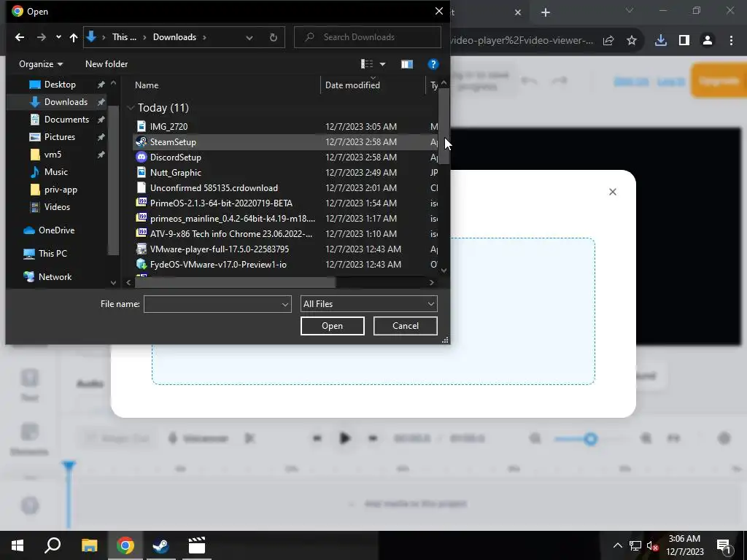This screenshot has height=560, width=747.
Task: Open File Explorer from taskbar
Action: point(89,545)
